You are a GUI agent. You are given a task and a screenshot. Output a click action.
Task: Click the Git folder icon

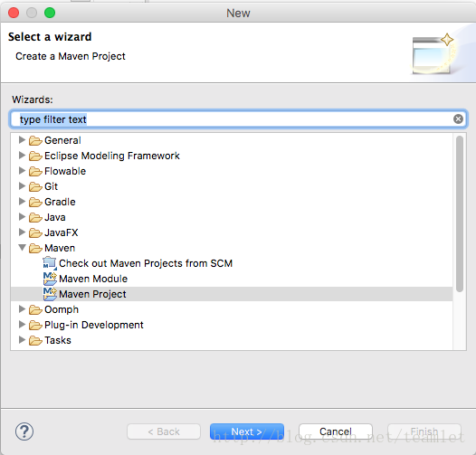pyautogui.click(x=35, y=186)
